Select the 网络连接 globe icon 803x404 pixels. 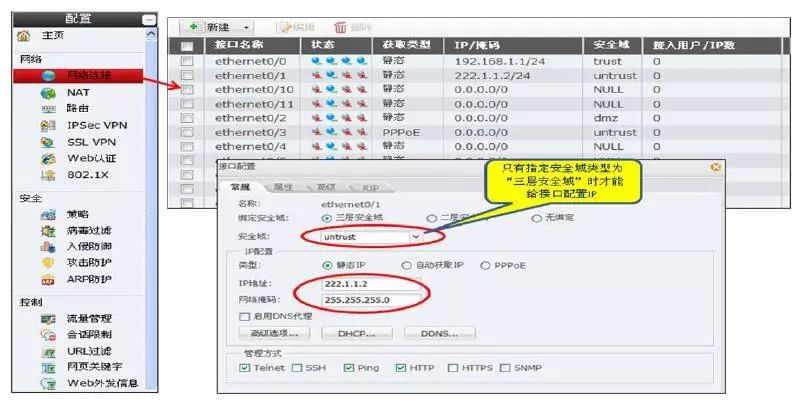point(48,76)
